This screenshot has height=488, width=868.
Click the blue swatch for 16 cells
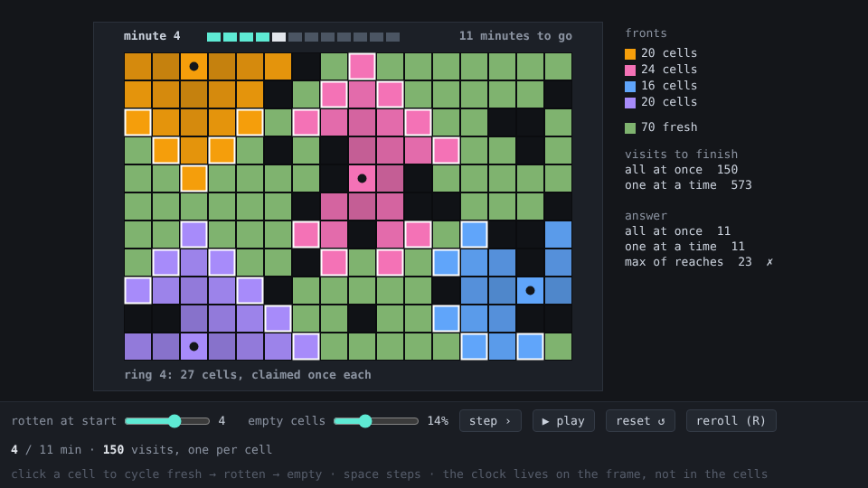(x=630, y=87)
